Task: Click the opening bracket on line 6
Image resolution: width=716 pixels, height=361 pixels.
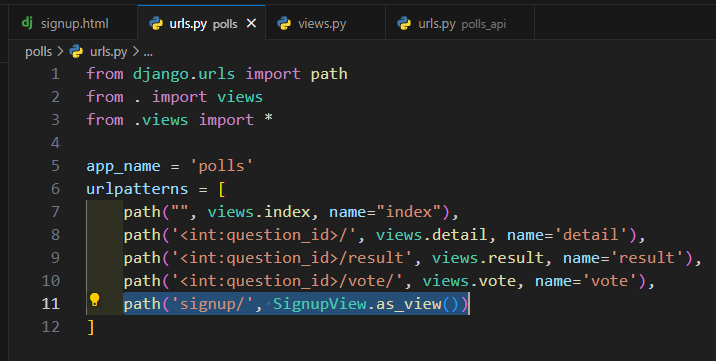Action: [221, 189]
